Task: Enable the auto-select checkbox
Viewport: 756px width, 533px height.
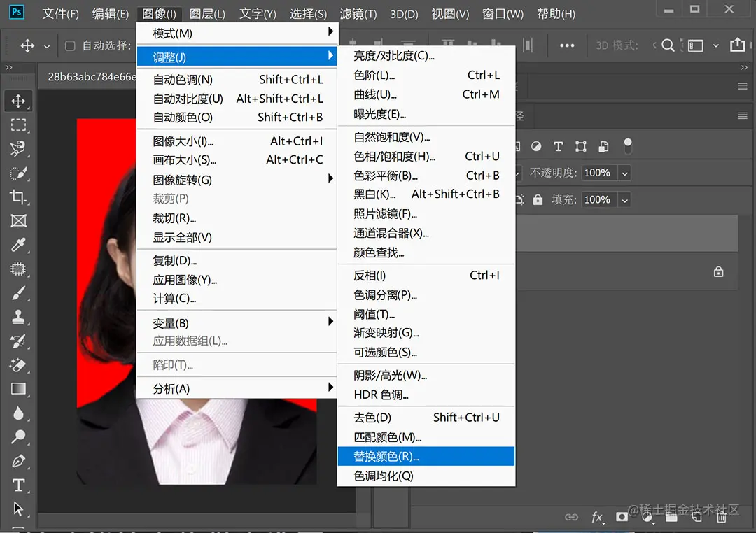Action: click(x=70, y=45)
